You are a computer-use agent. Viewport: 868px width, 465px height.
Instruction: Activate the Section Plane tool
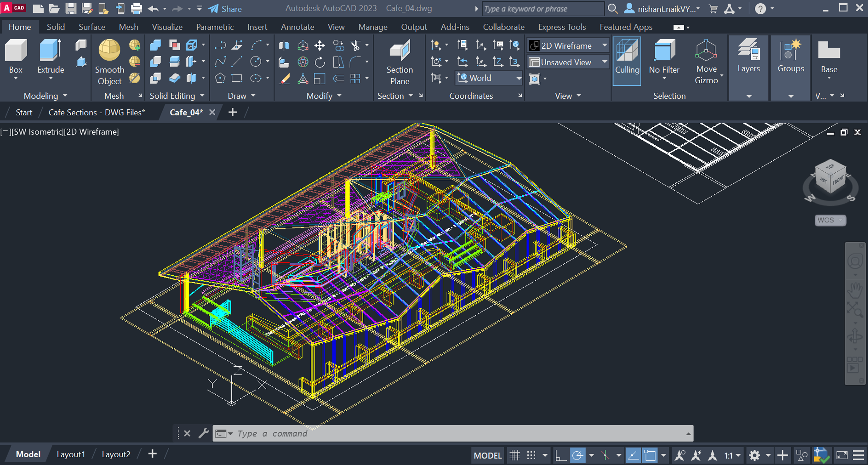[399, 60]
